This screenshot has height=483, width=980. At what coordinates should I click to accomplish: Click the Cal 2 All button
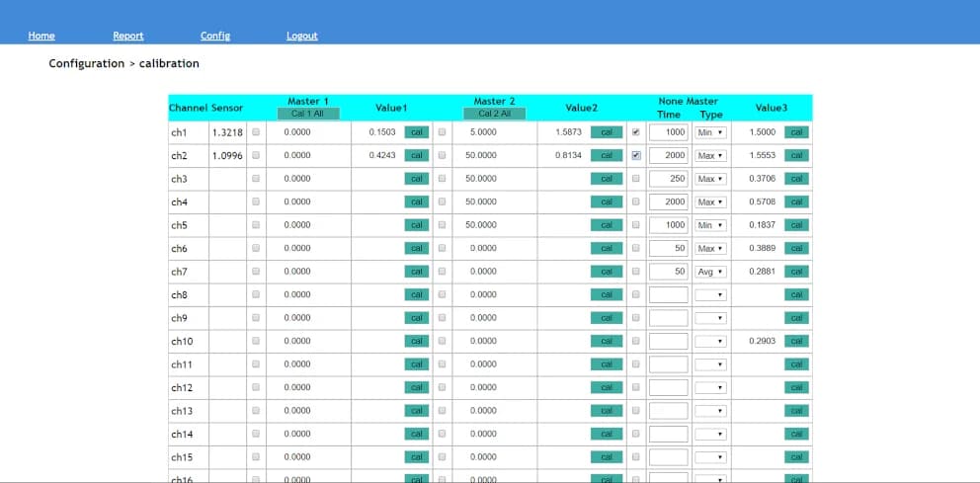pos(494,114)
